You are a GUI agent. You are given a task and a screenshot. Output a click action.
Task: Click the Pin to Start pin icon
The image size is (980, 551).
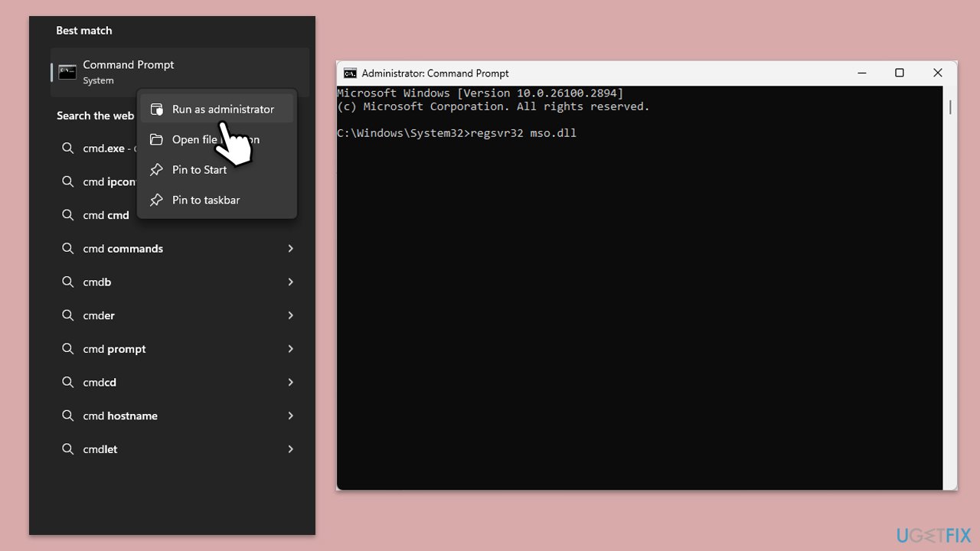point(156,170)
